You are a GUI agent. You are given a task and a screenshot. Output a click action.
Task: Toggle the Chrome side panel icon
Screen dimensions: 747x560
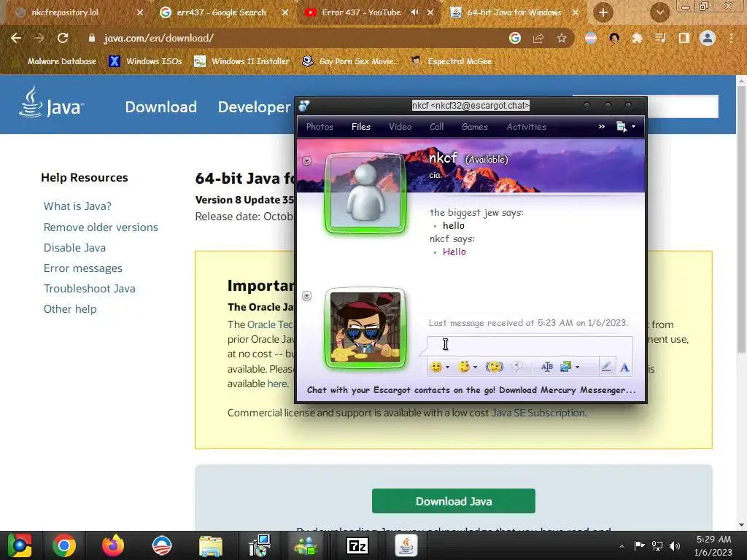click(x=684, y=38)
